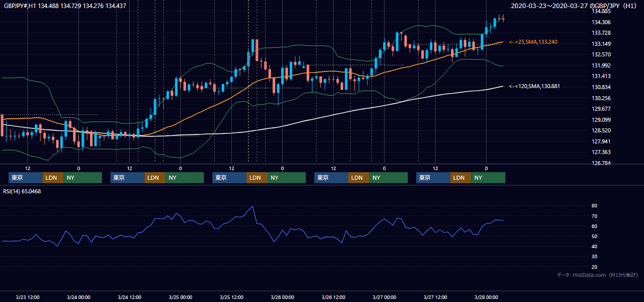Image resolution: width=644 pixels, height=302 pixels.
Task: Click price axis value 128.520
Action: tap(601, 130)
